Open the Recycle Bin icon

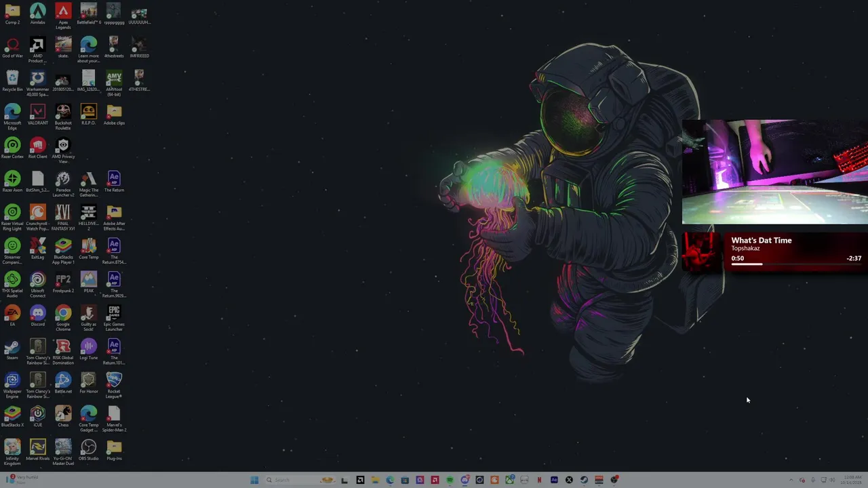[x=12, y=81]
